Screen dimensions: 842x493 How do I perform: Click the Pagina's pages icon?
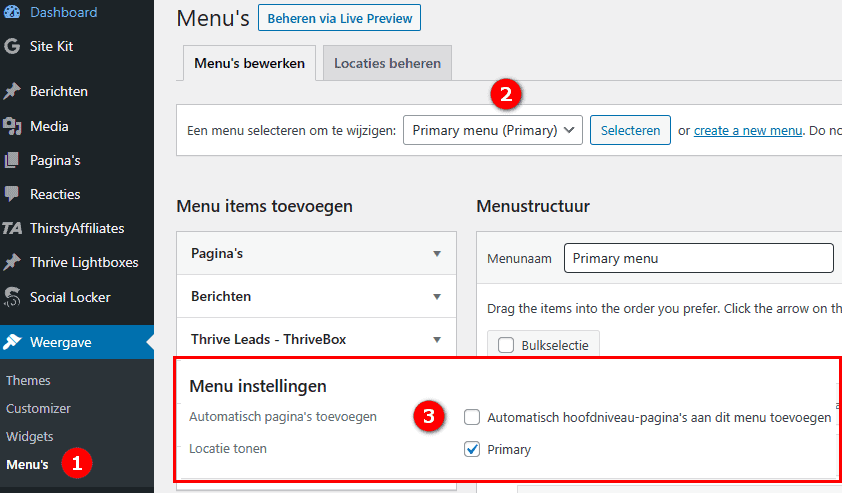point(12,160)
